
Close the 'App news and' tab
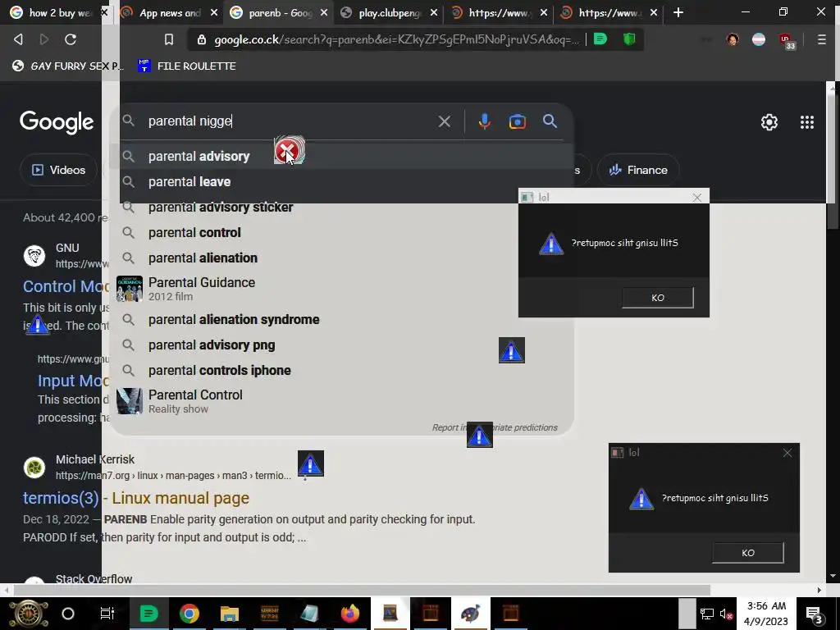[x=214, y=12]
